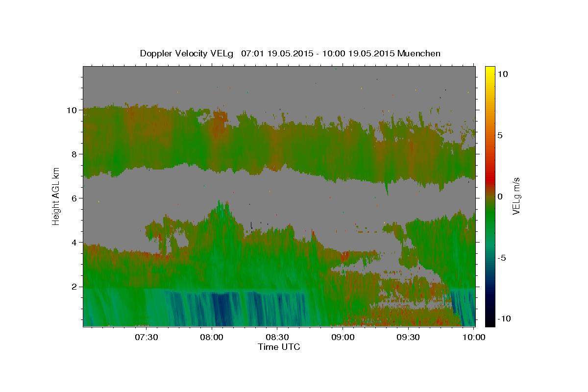Screen dimensions: 588x392
Task: Click the '10:00' time axis label
Action: coord(474,337)
